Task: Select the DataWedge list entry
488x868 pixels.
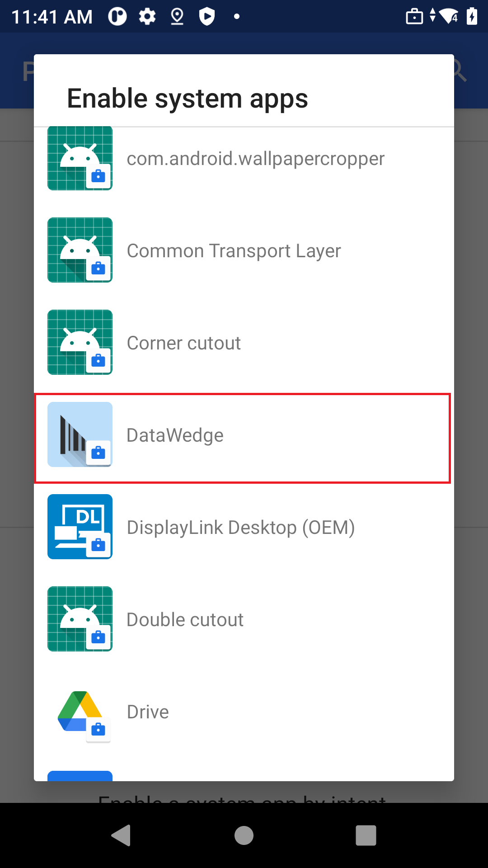Action: (243, 438)
